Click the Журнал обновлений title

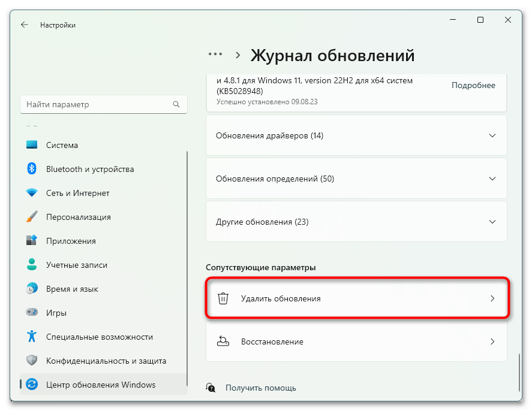point(332,55)
